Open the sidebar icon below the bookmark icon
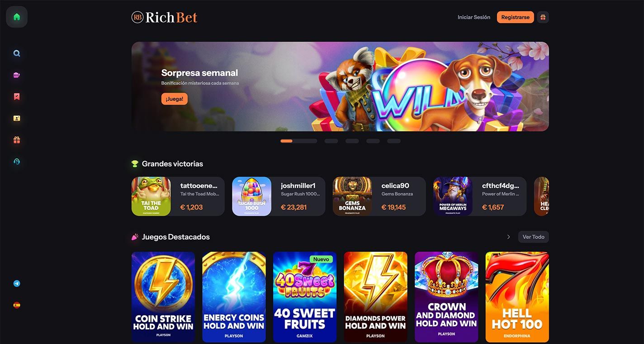The image size is (644, 344). pyautogui.click(x=17, y=118)
